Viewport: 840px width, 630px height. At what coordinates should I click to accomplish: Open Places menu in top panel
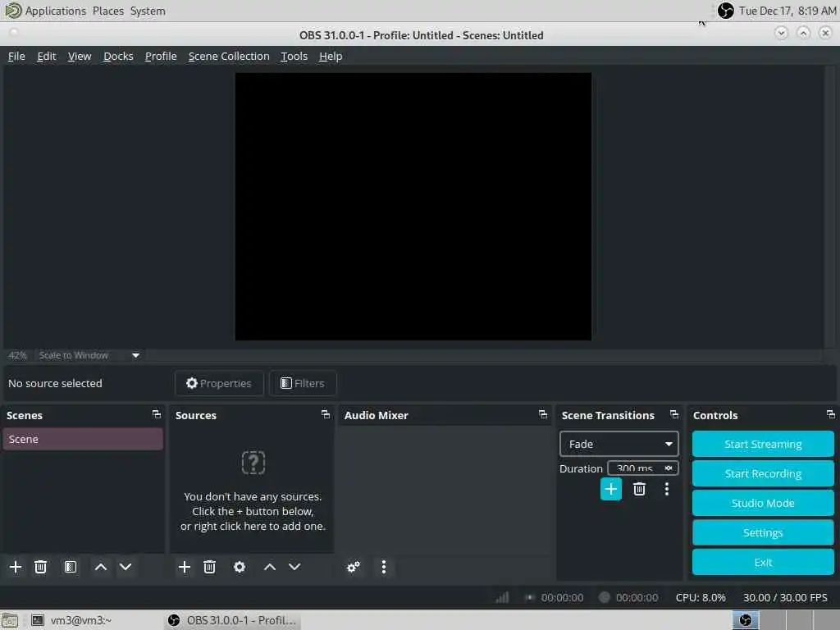click(107, 11)
